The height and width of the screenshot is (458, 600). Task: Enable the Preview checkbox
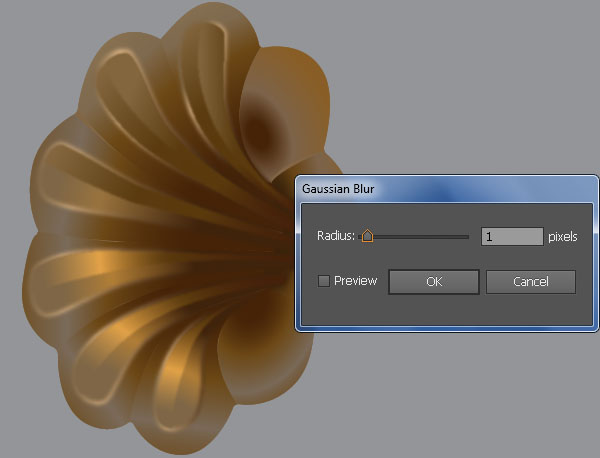point(324,281)
